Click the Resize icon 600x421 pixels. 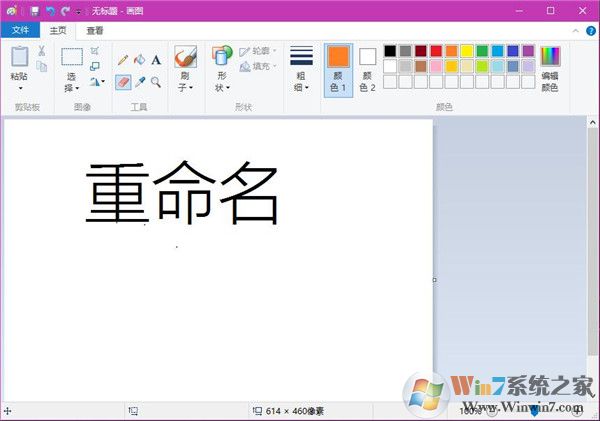(95, 66)
